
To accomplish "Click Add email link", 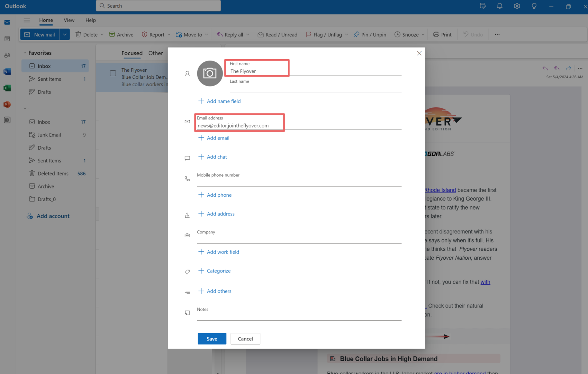I will pyautogui.click(x=214, y=138).
